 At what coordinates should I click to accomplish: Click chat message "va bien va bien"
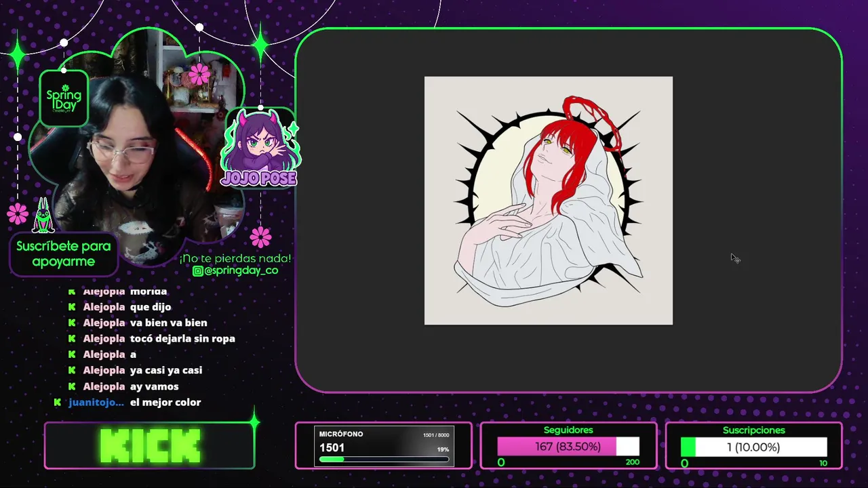coord(169,323)
